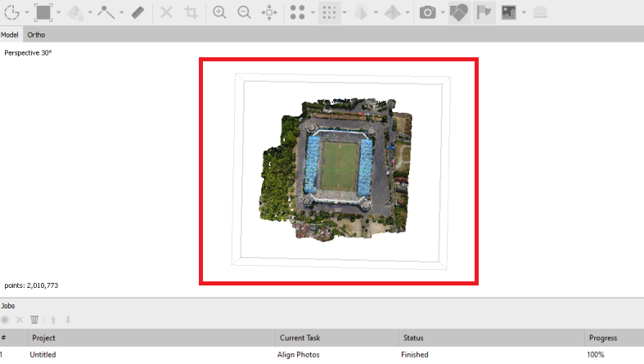Open the dropdown next to Model Shaded icon
The image size is (644, 364).
(376, 12)
